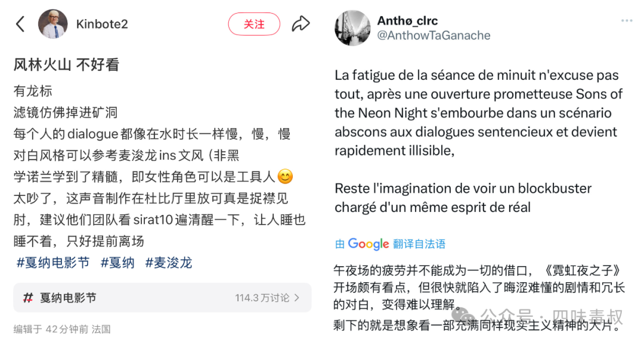Click the Anthø_clrc display name
The width and height of the screenshot is (644, 343).
408,21
